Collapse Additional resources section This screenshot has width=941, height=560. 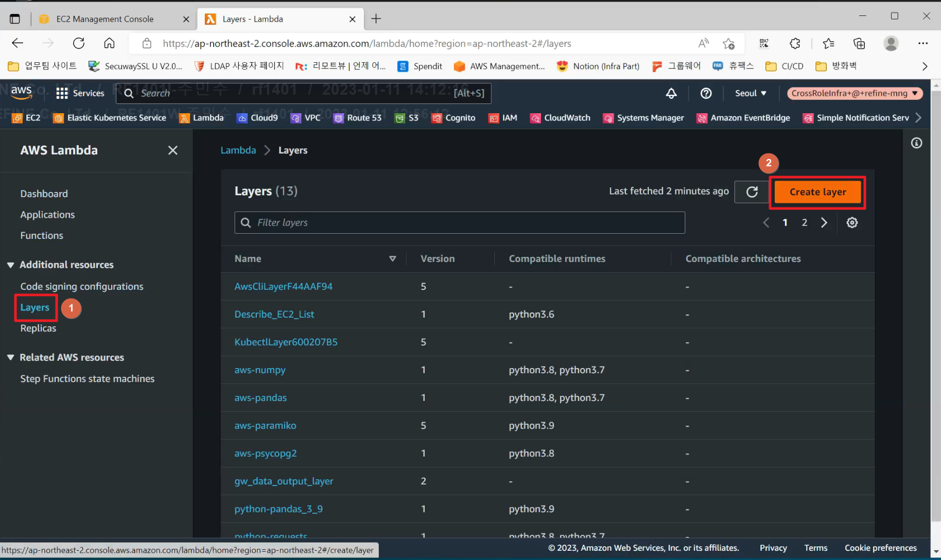[10, 265]
